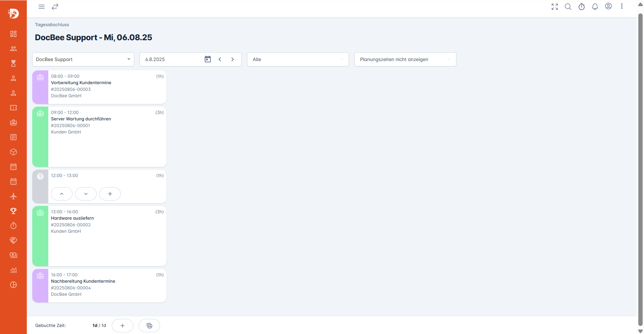Click the purple briefcase icon on 08:00 entry
This screenshot has width=644, height=334.
(x=40, y=77)
